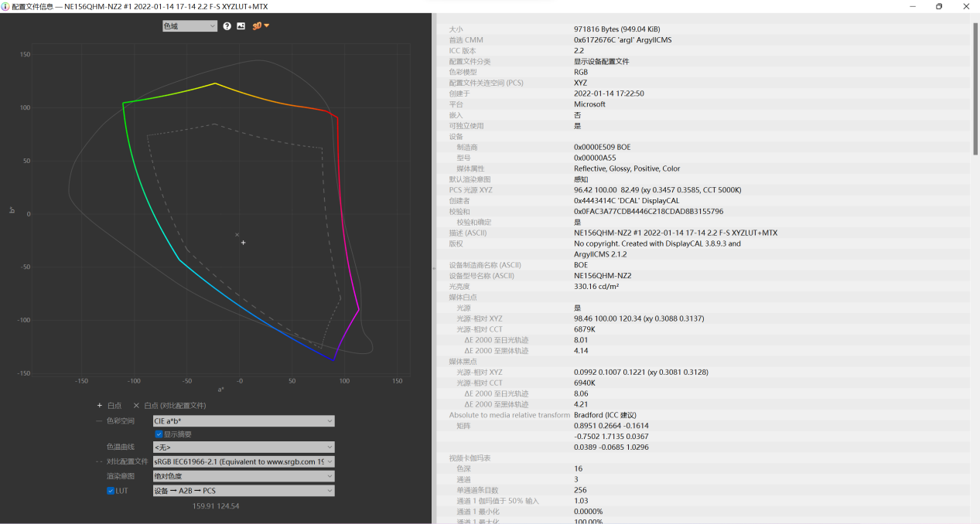The image size is (980, 524).
Task: Click the '971816 Bytes (949.04 KiB)' value
Action: [x=616, y=29]
